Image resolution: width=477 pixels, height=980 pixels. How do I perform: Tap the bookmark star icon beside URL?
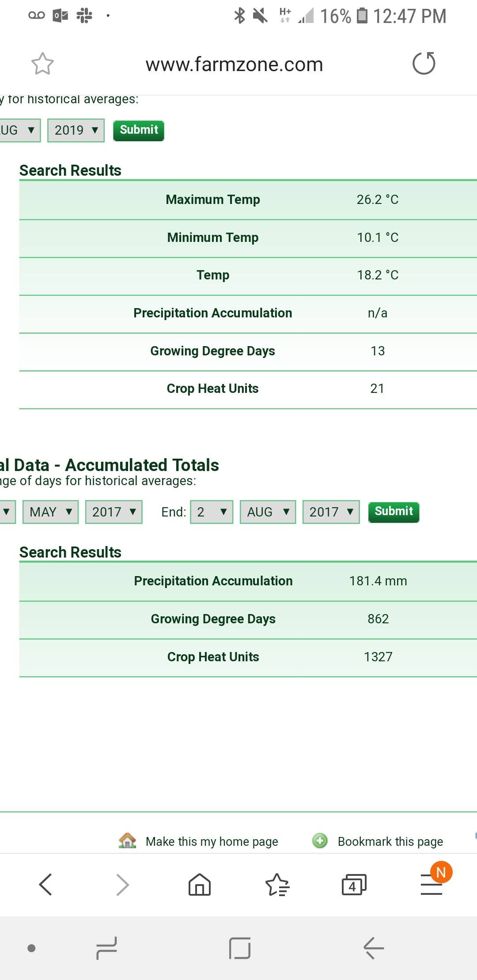coord(42,64)
